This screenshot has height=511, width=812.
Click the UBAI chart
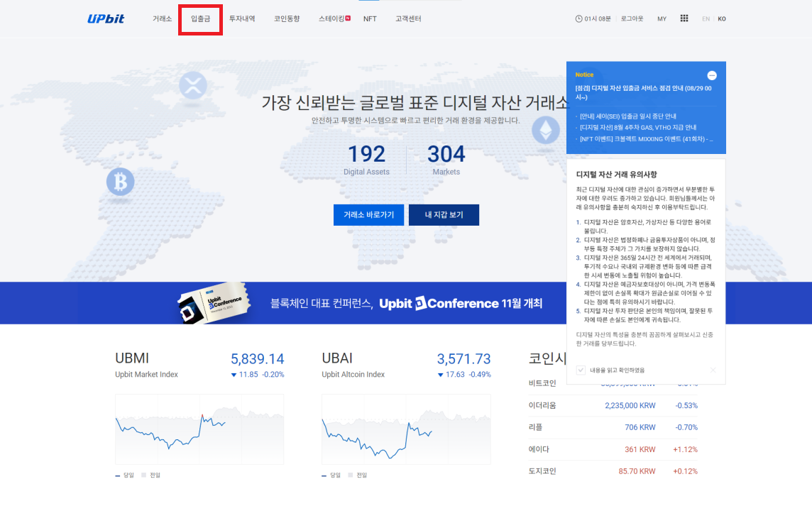(406, 429)
